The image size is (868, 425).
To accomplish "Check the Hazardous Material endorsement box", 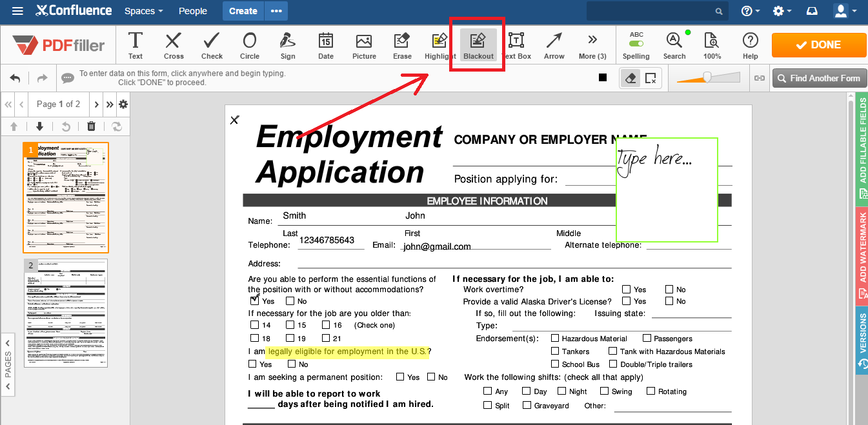I will coord(555,338).
